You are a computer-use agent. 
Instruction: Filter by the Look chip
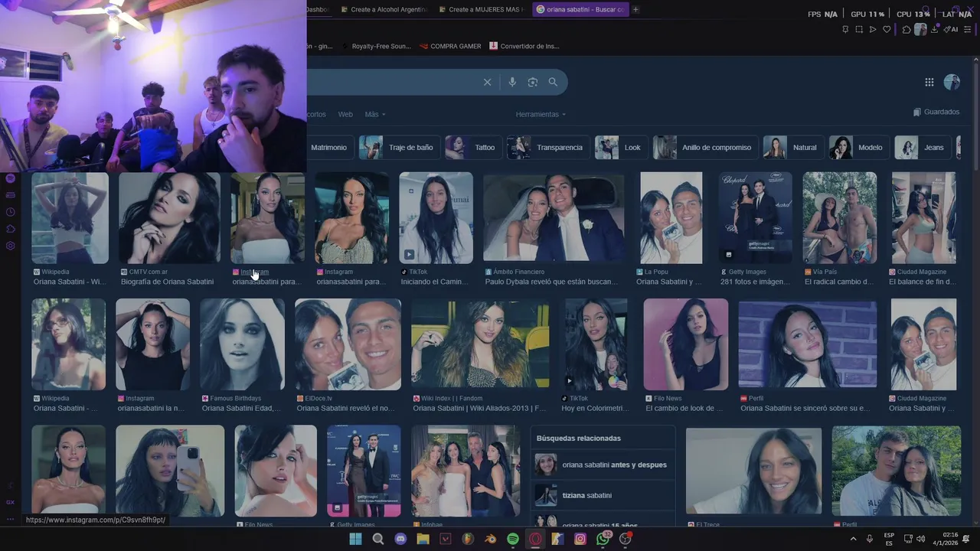point(621,147)
